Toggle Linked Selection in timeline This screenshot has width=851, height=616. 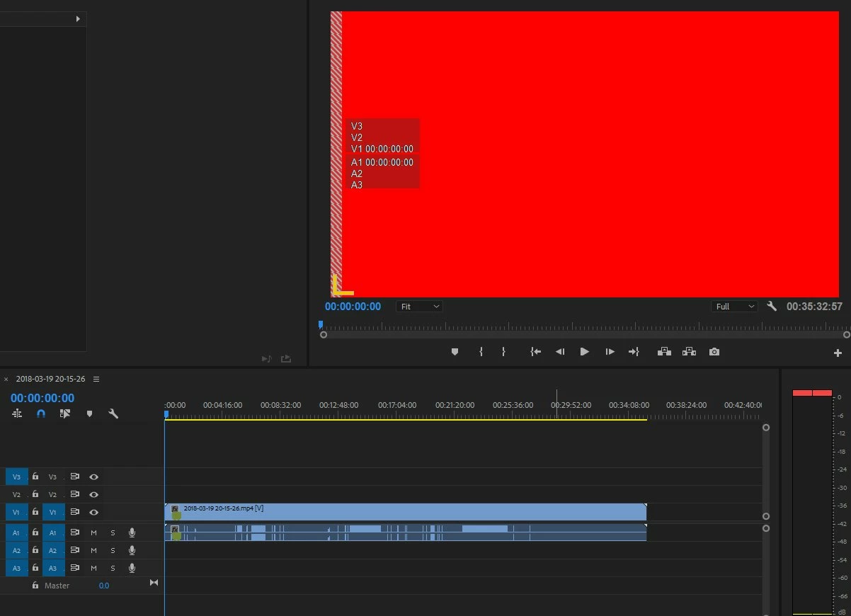65,413
